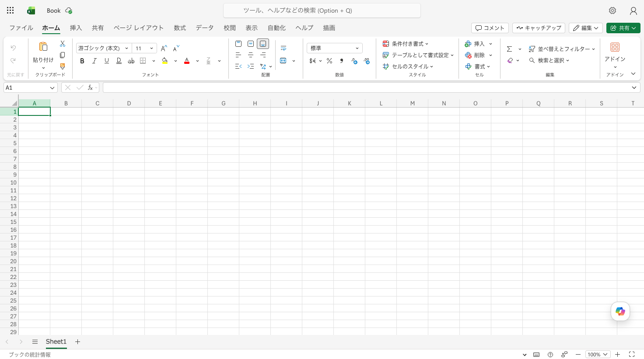The width and height of the screenshot is (644, 359).
Task: Click the Clear eraser icon
Action: click(x=510, y=60)
